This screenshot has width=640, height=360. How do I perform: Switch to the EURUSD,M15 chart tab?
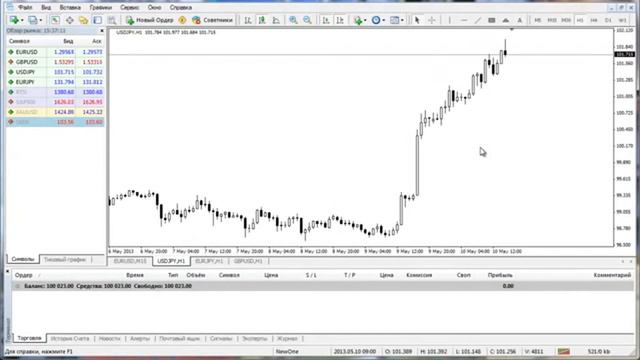[130, 261]
